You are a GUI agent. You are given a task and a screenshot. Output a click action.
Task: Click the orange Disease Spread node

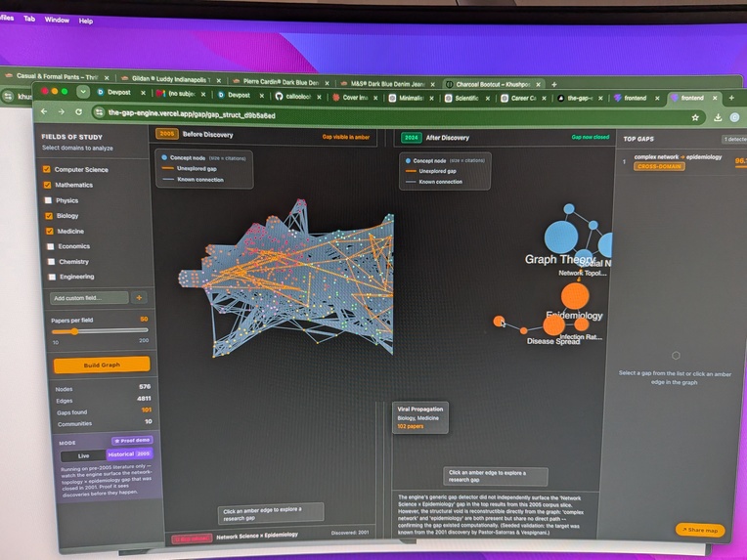coord(553,325)
